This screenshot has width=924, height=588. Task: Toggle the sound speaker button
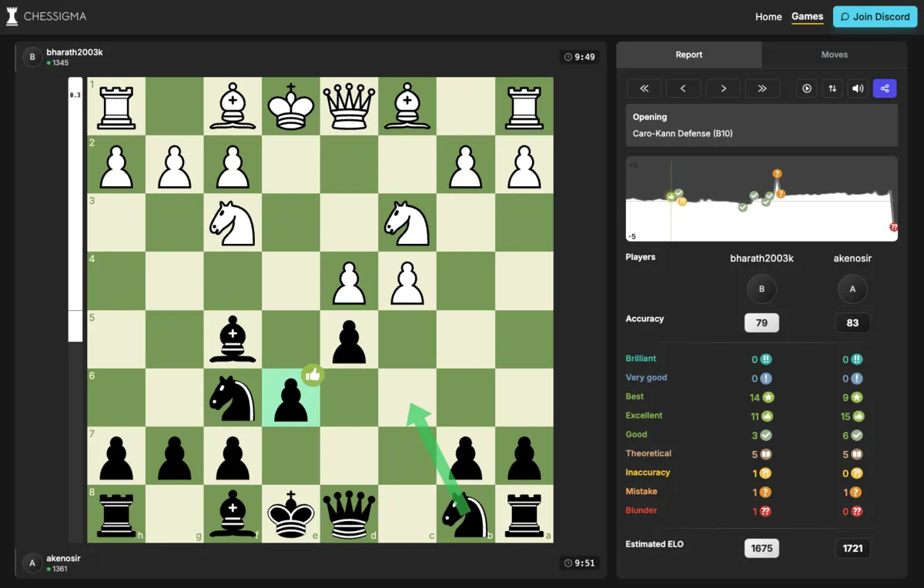click(x=858, y=89)
